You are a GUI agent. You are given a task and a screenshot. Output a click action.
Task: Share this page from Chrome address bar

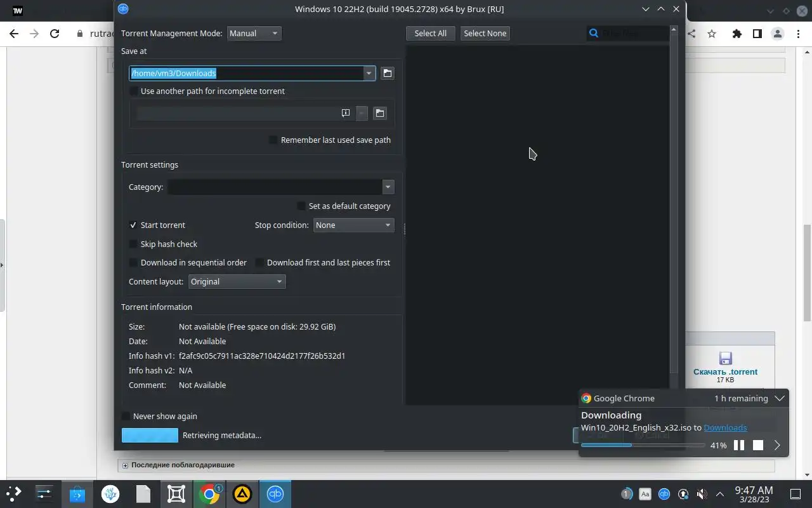tap(691, 34)
